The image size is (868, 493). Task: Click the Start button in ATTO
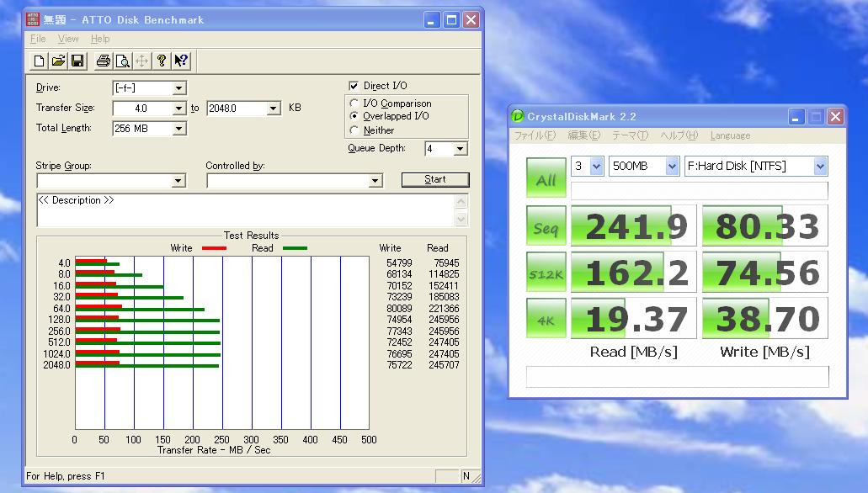435,180
